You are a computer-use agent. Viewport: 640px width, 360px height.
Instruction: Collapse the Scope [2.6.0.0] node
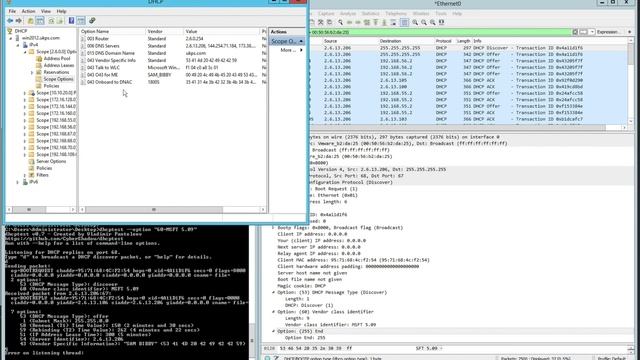coord(25,52)
